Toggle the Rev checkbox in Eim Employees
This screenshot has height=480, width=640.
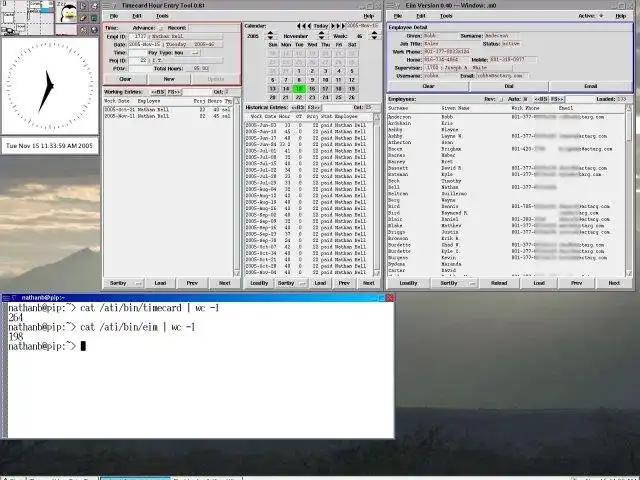coord(501,99)
